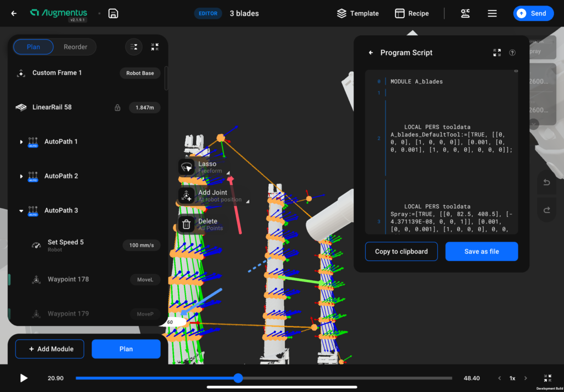This screenshot has width=564, height=392.
Task: Click the playback timeline slider handle
Action: tap(238, 378)
